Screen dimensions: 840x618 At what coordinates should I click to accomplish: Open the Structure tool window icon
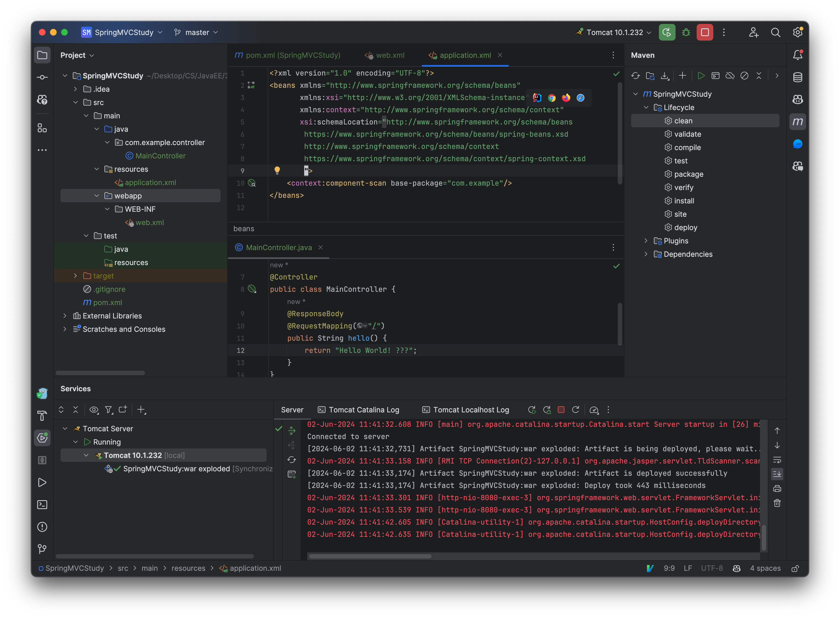(42, 128)
